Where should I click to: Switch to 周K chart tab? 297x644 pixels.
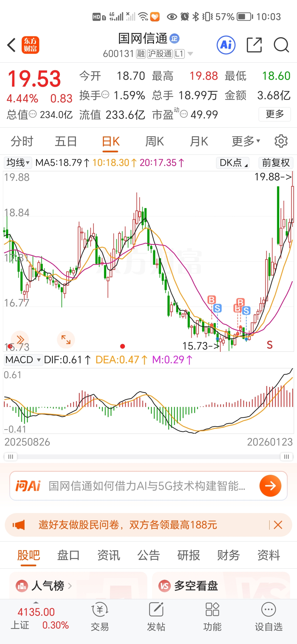tap(155, 141)
